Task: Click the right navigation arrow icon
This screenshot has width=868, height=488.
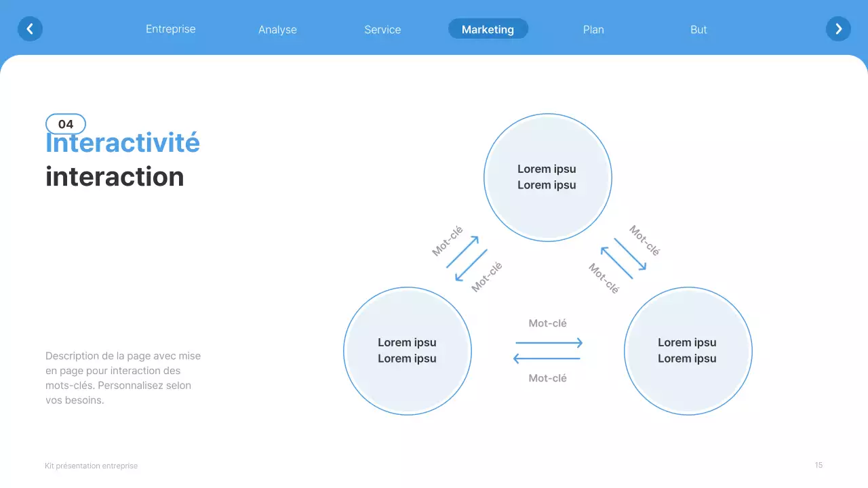Action: pos(838,28)
